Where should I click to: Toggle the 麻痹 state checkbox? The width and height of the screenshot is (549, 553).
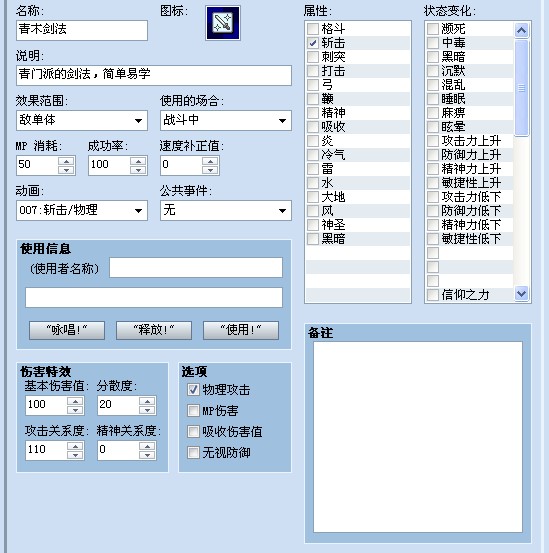433,113
